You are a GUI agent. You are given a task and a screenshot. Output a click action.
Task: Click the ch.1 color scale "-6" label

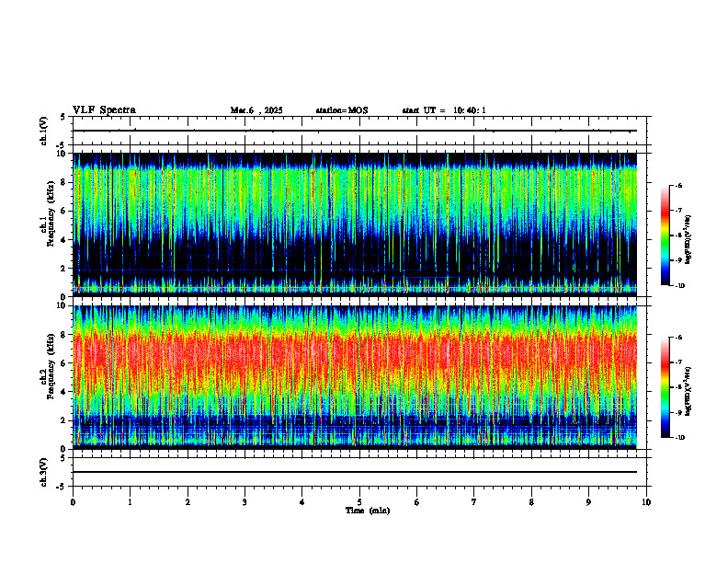point(678,186)
